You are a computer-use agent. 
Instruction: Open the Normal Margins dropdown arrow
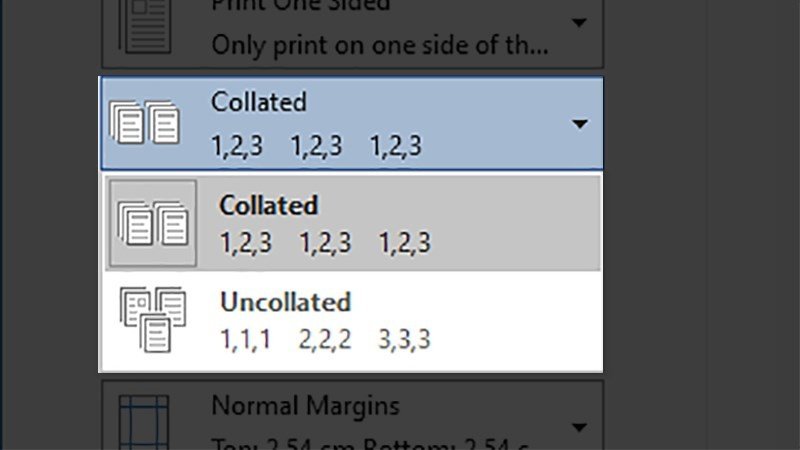click(579, 427)
